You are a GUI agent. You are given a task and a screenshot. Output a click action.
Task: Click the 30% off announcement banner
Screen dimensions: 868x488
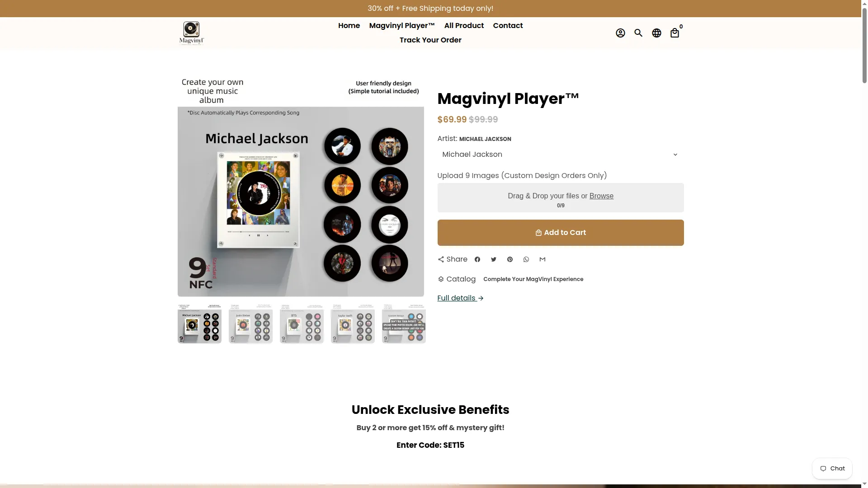point(430,9)
